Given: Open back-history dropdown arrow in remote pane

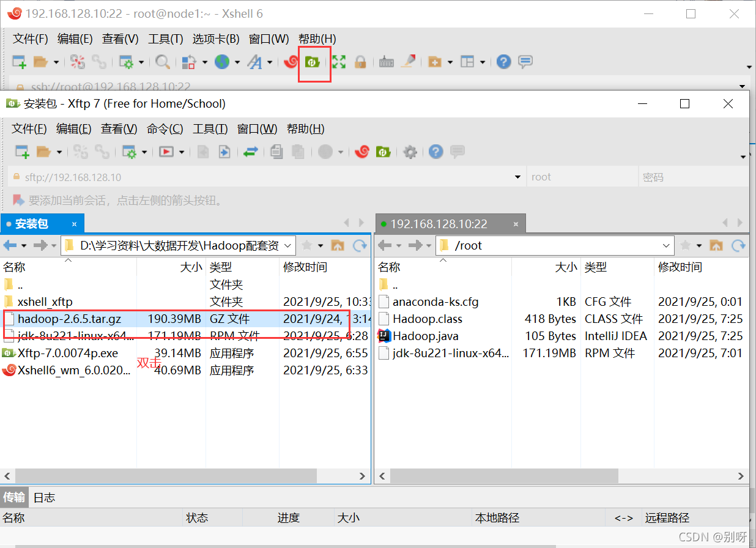Looking at the screenshot, I should (x=399, y=245).
